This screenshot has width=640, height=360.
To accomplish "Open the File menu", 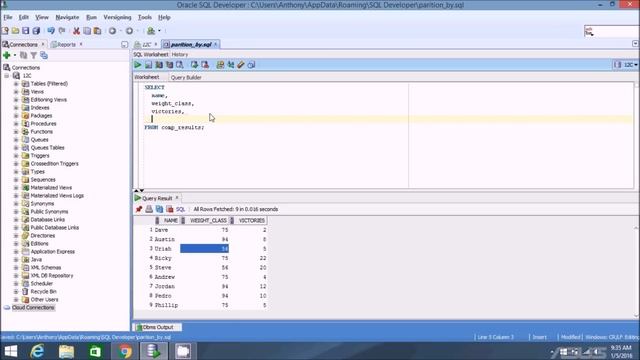I will pos(8,18).
